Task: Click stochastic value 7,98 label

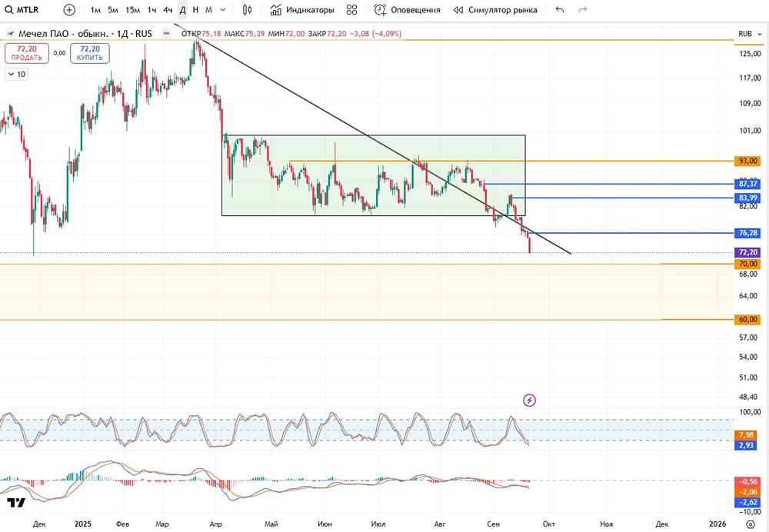Action: point(746,435)
